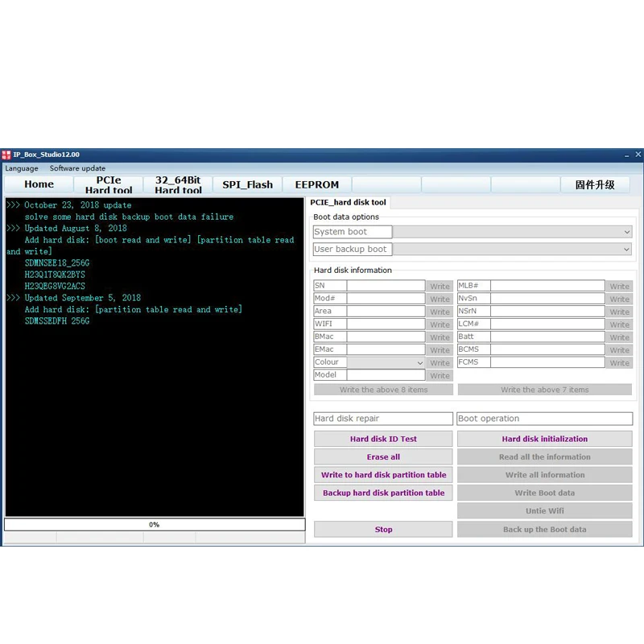Click Write to hard disk partition table

(383, 475)
